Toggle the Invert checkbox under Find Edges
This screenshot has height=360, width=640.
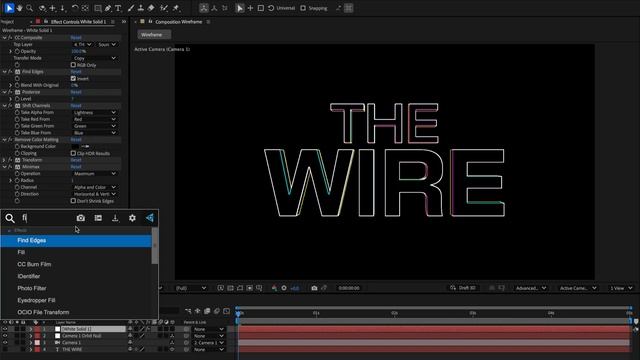[x=73, y=78]
